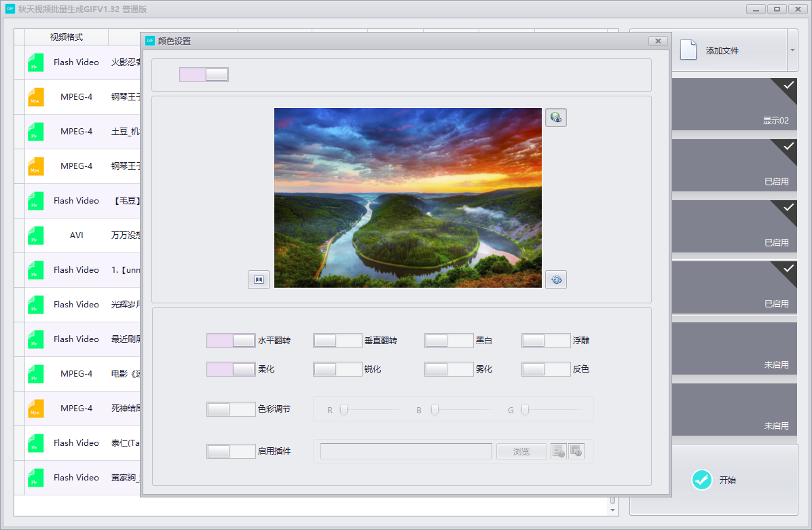Click the file name starting 1.【unn
812x530 pixels.
pyautogui.click(x=126, y=270)
